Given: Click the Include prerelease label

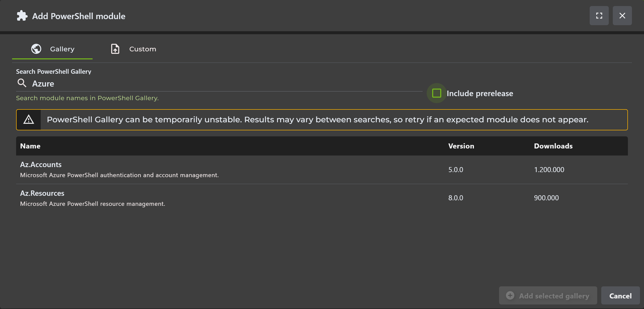Looking at the screenshot, I should point(480,93).
